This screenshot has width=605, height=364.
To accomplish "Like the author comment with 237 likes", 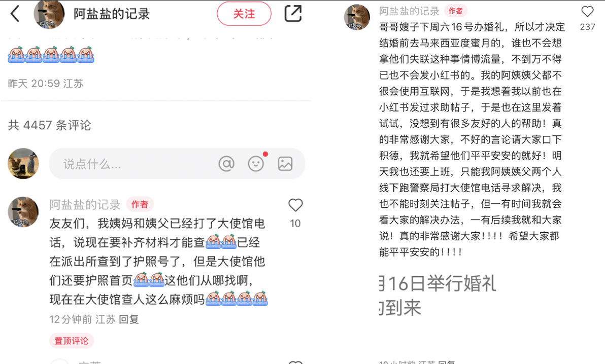I will 587,12.
